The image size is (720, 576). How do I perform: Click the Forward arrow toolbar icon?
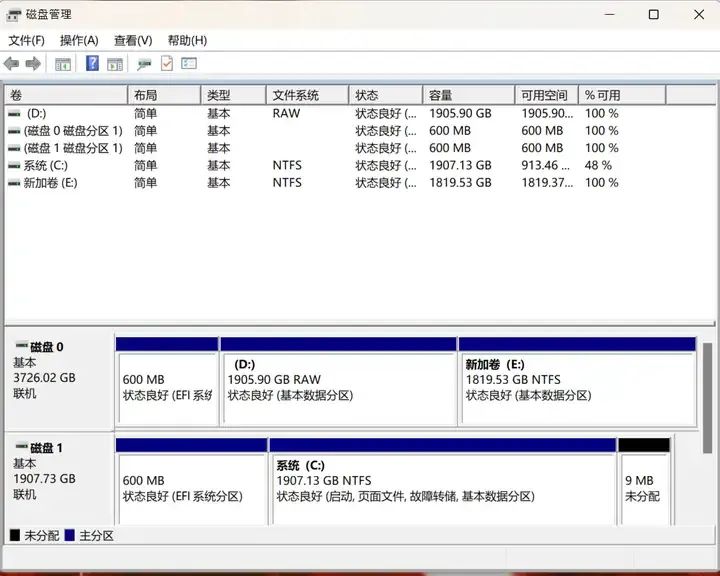point(33,63)
